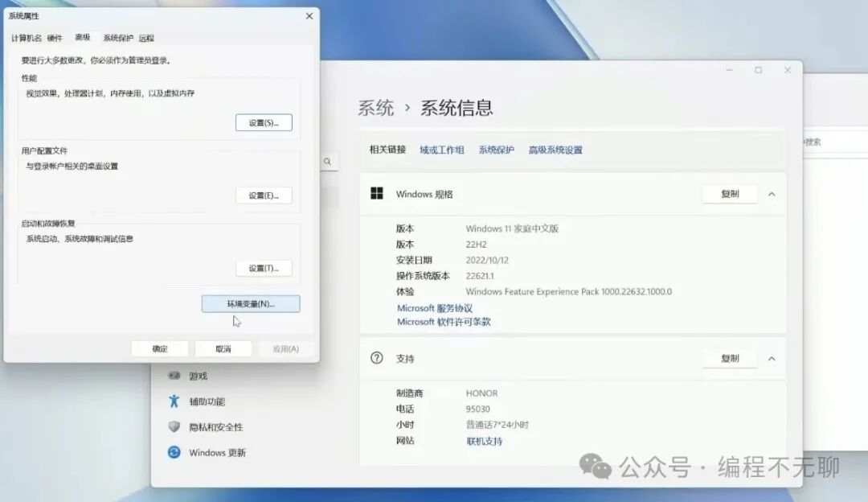Open startup and recovery 设置(T)... button
868x502 pixels.
[x=264, y=268]
